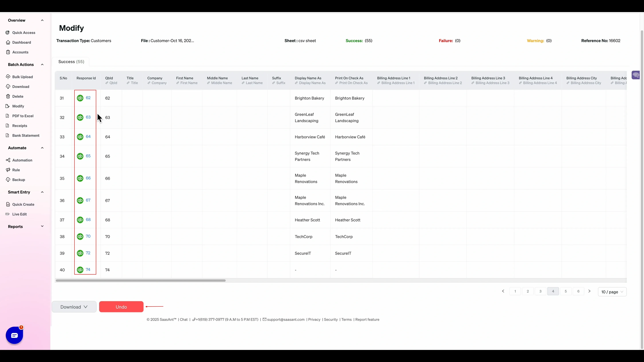
Task: Open Bank Statement menu item
Action: point(26,135)
